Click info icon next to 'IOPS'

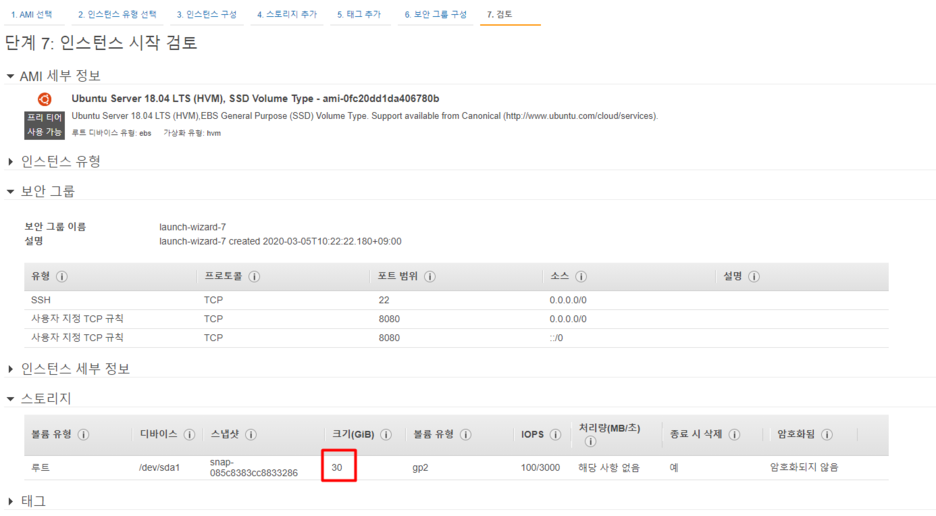click(x=555, y=435)
